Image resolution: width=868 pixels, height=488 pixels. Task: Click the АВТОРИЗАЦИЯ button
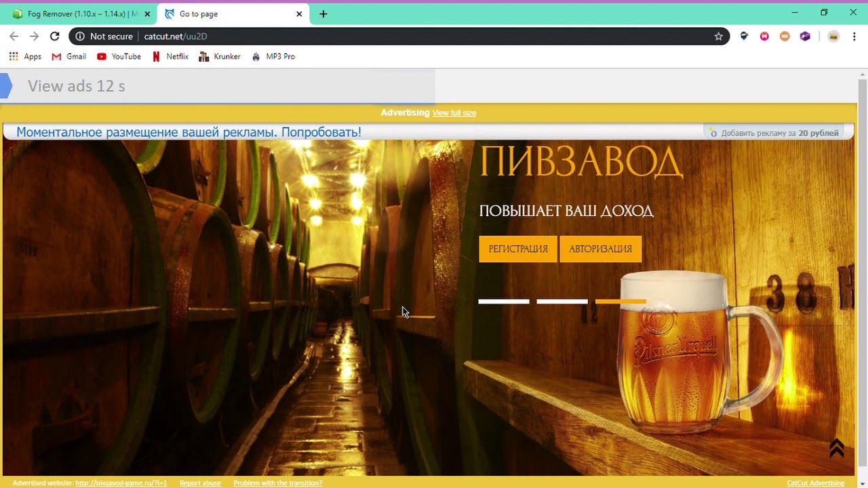(600, 249)
